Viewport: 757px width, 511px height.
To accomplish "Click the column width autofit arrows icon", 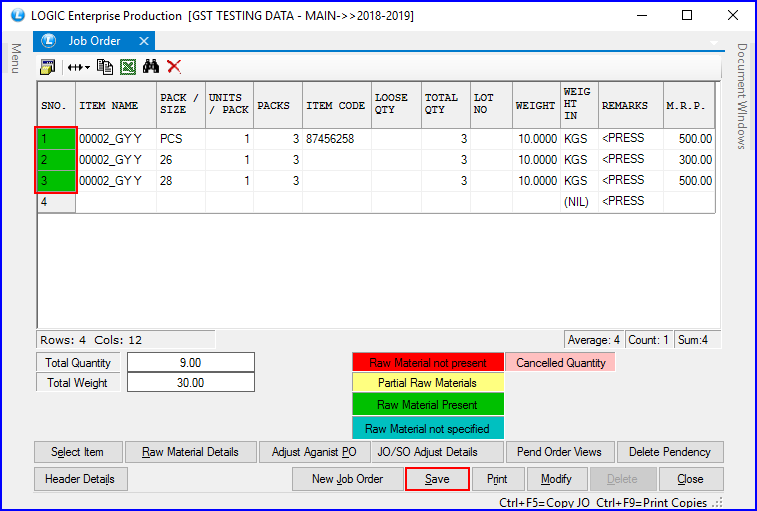I will pyautogui.click(x=75, y=67).
